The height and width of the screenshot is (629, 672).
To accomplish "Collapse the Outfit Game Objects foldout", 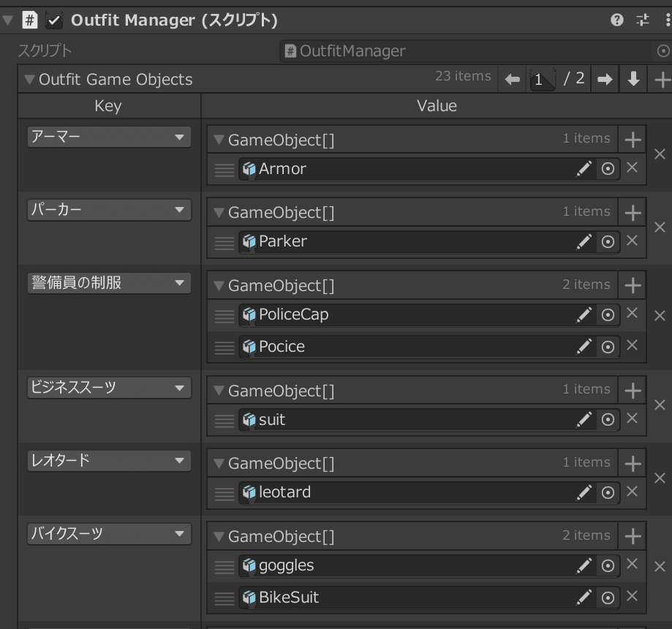I will pyautogui.click(x=29, y=79).
